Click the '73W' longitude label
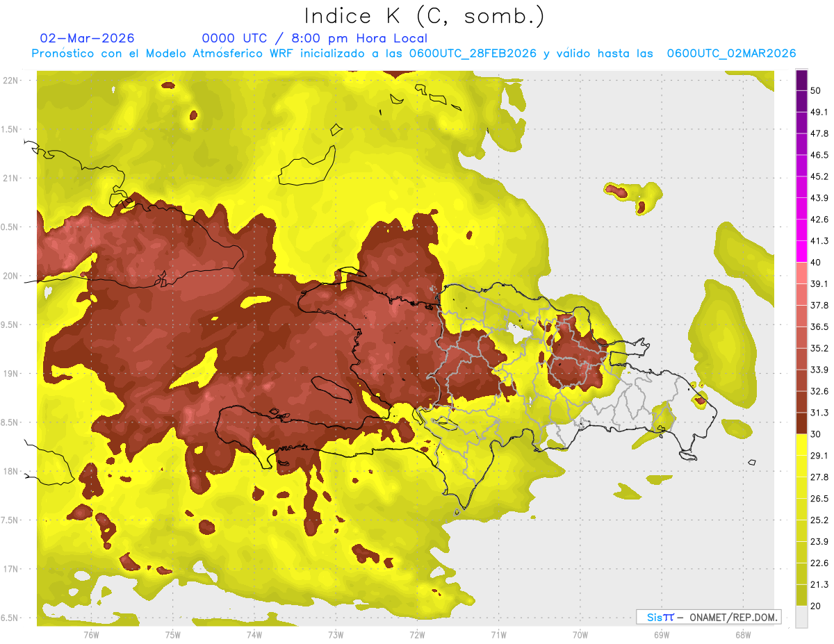This screenshot has width=834, height=644. [x=336, y=634]
